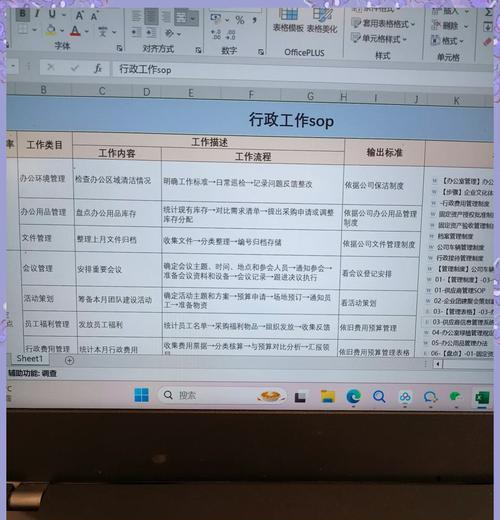Open Microsoft Edge from the taskbar
The height and width of the screenshot is (520, 500).
point(353,396)
